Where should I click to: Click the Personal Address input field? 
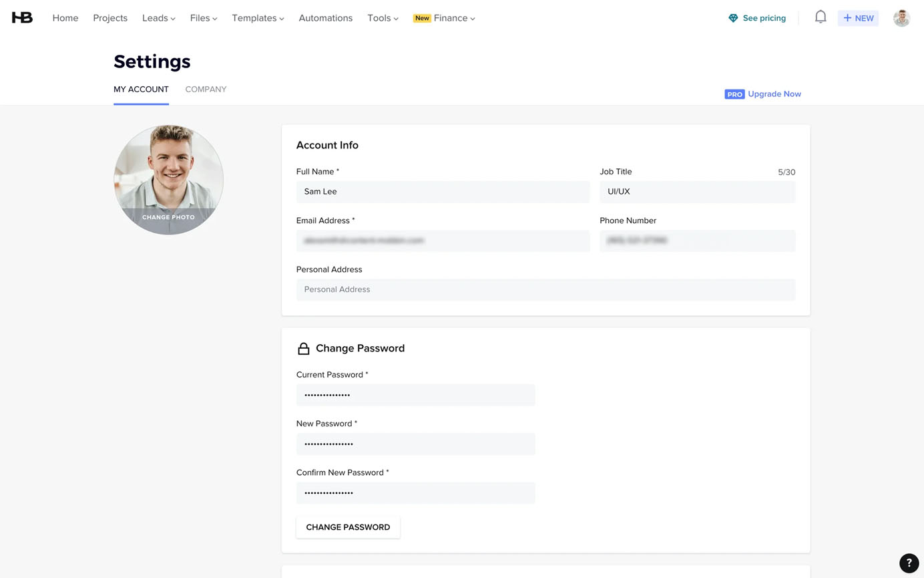click(x=545, y=289)
